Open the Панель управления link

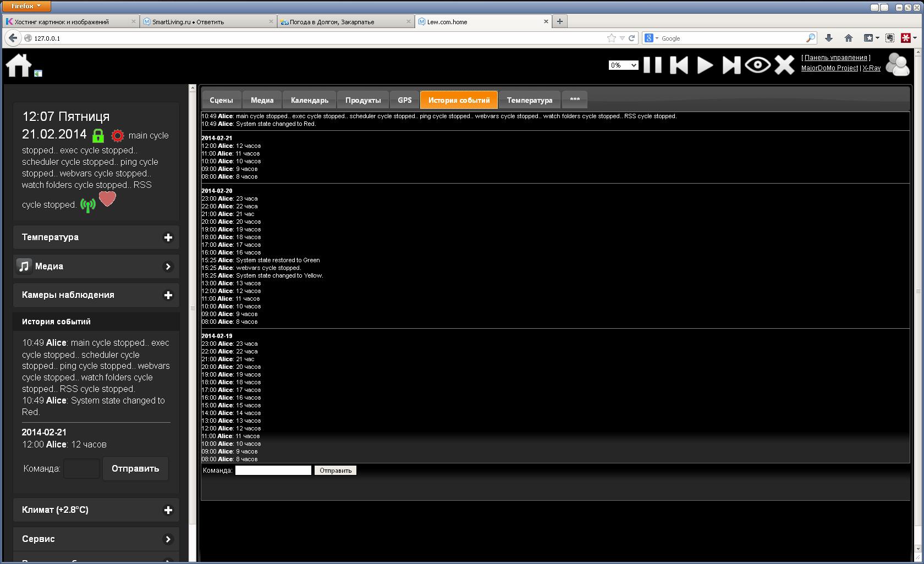point(835,58)
